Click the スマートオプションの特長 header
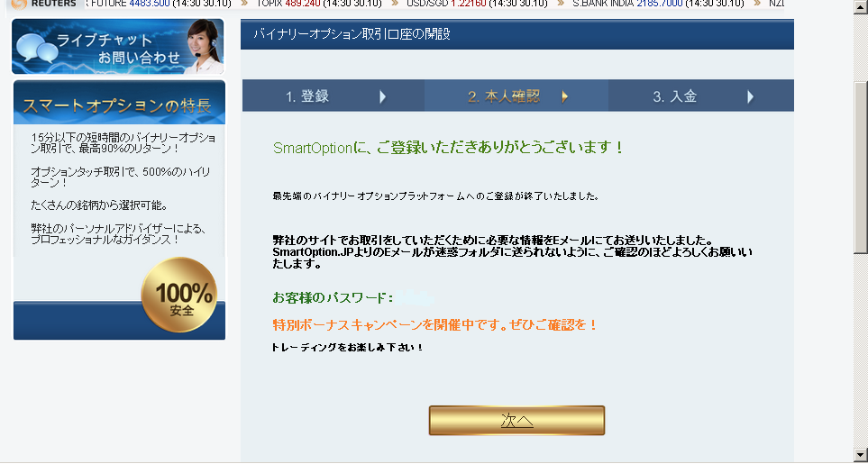The width and height of the screenshot is (868, 464). [x=119, y=103]
